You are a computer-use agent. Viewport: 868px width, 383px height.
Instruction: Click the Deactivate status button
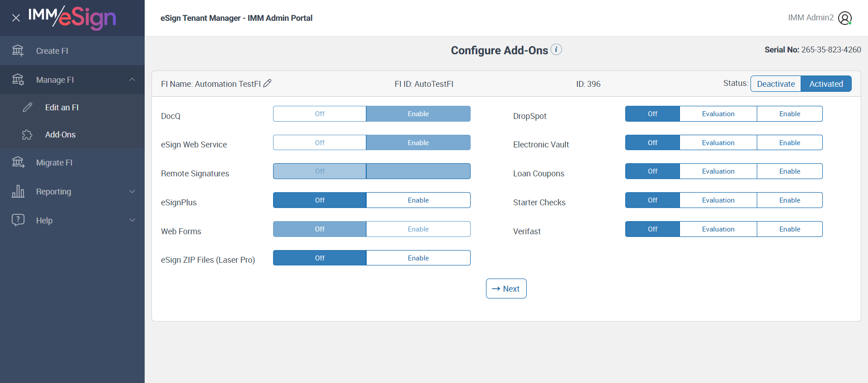776,84
